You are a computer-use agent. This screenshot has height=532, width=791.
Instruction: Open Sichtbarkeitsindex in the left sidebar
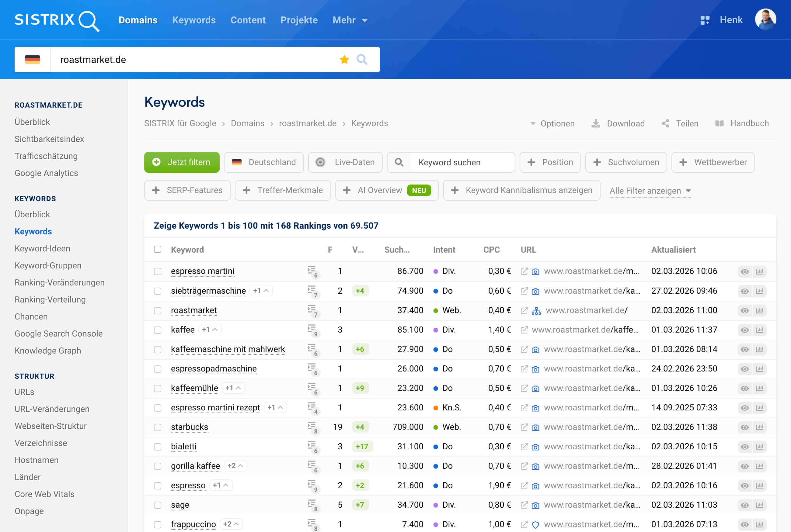(49, 139)
